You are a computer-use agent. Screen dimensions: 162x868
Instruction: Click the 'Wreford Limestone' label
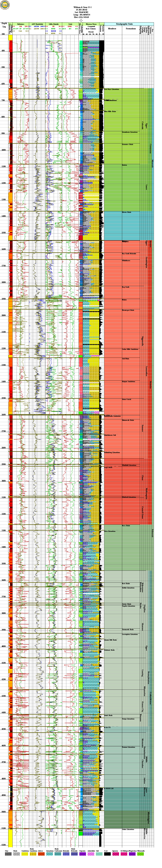[x=129, y=497]
